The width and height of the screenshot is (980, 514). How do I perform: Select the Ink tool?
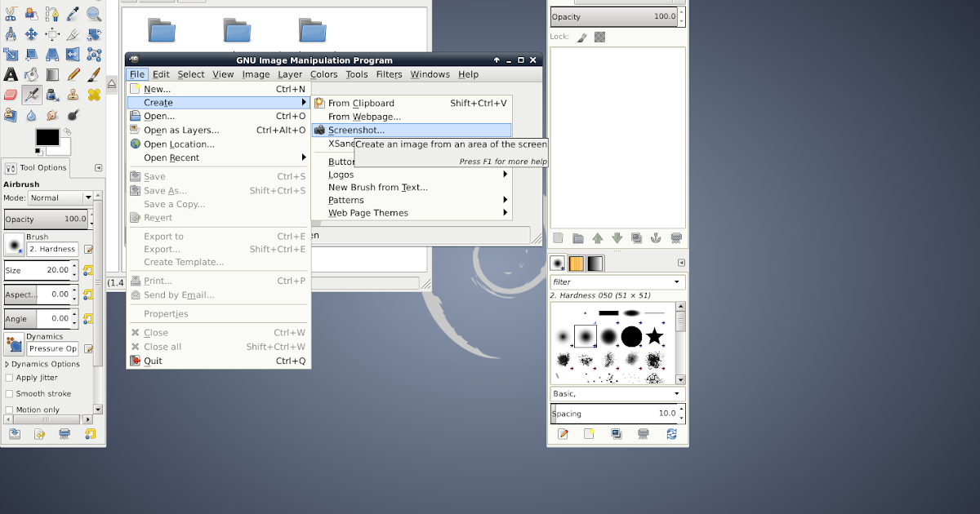52,95
